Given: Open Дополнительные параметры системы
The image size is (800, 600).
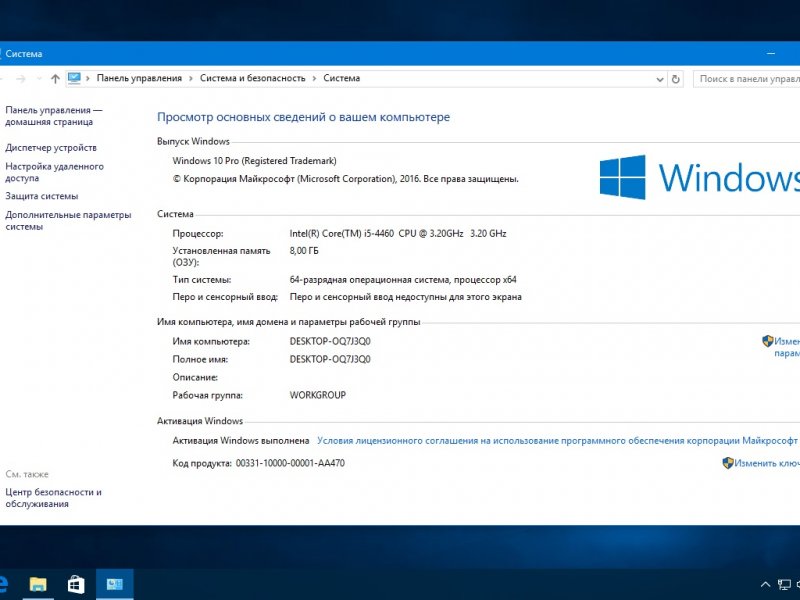Looking at the screenshot, I should [x=68, y=220].
